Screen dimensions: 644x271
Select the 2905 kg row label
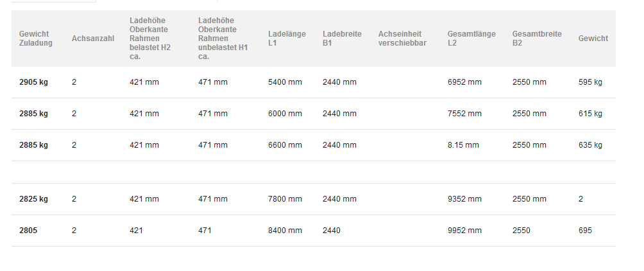click(x=33, y=82)
